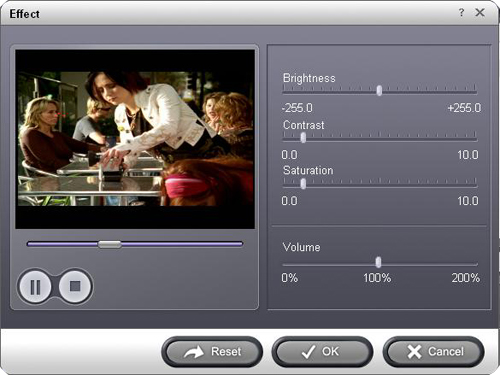500x375 pixels.
Task: Click the 10.0 saturation maximum label
Action: click(468, 201)
